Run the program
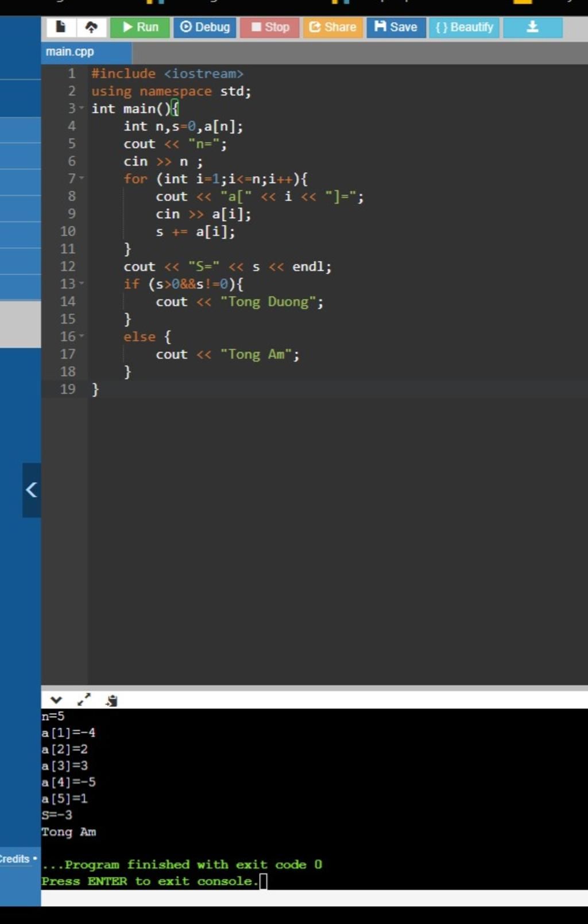 click(140, 27)
